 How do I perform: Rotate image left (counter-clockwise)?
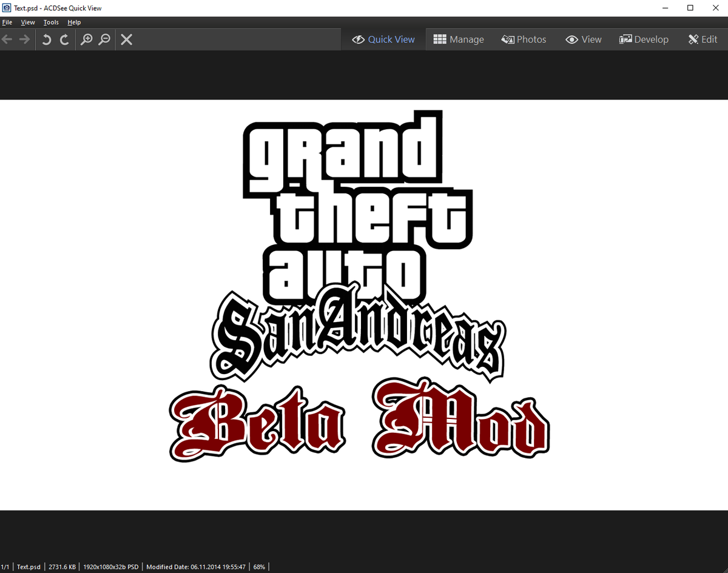point(47,39)
